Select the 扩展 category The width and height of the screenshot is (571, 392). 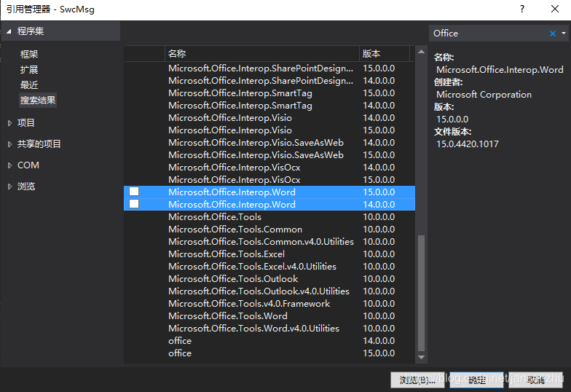[29, 70]
